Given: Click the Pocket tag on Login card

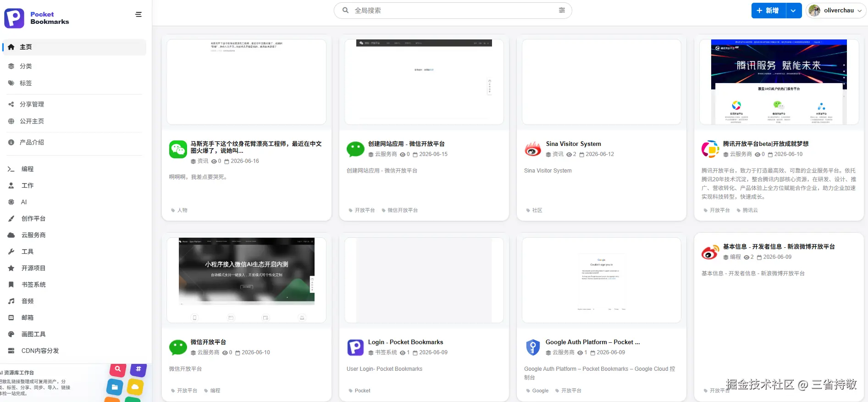Looking at the screenshot, I should [x=359, y=391].
